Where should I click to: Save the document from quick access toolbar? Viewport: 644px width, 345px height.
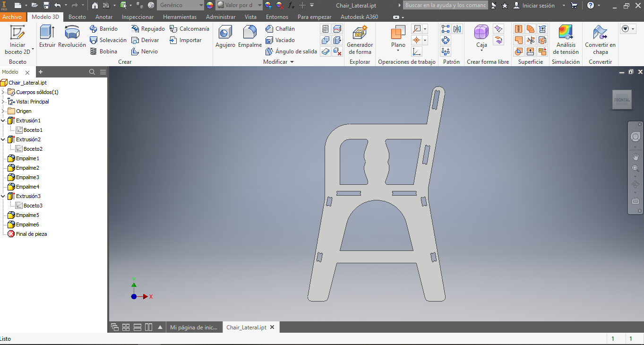click(x=46, y=5)
